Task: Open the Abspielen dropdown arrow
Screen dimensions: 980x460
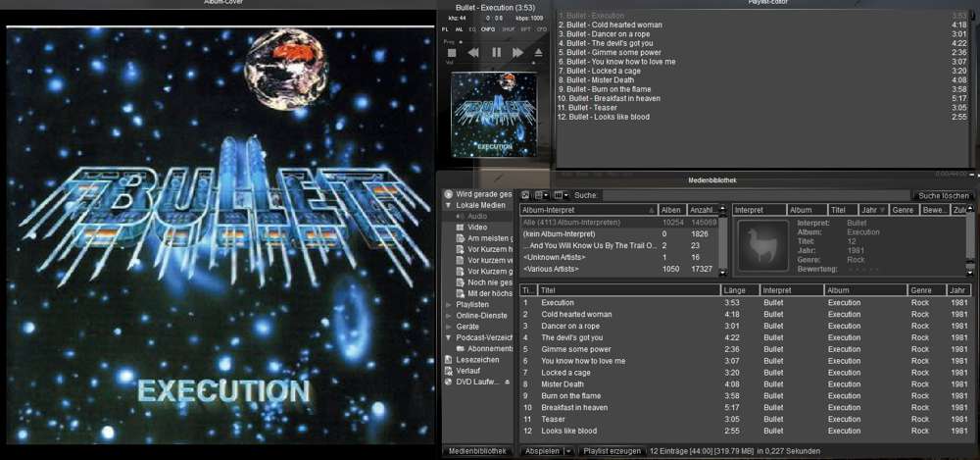Action: click(567, 451)
